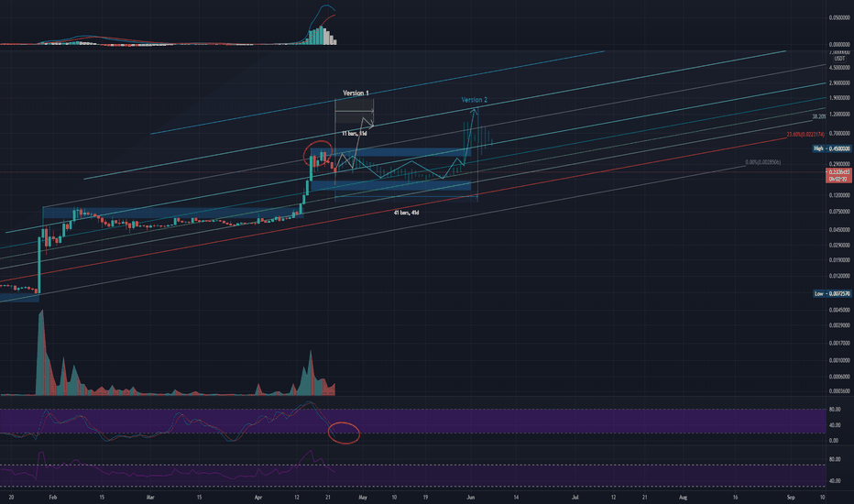Select the red 23.60%(0.0223174) Fibonacci label
The width and height of the screenshot is (854, 504).
[805, 134]
